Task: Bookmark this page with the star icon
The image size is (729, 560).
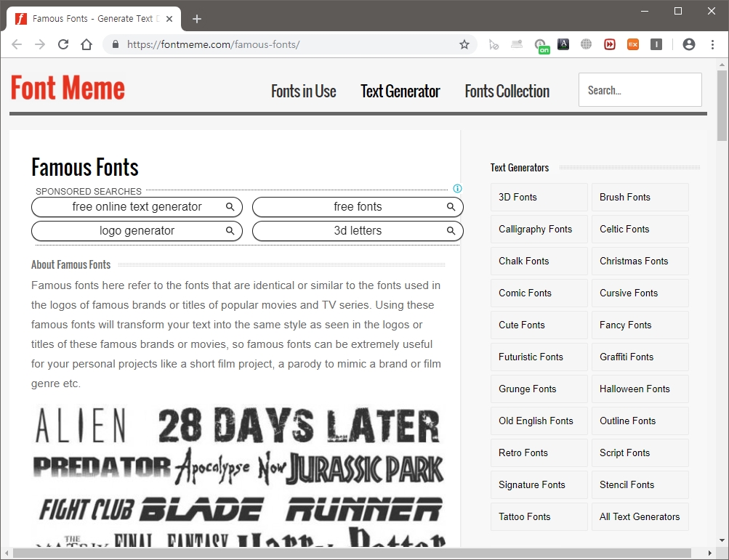Action: (464, 44)
